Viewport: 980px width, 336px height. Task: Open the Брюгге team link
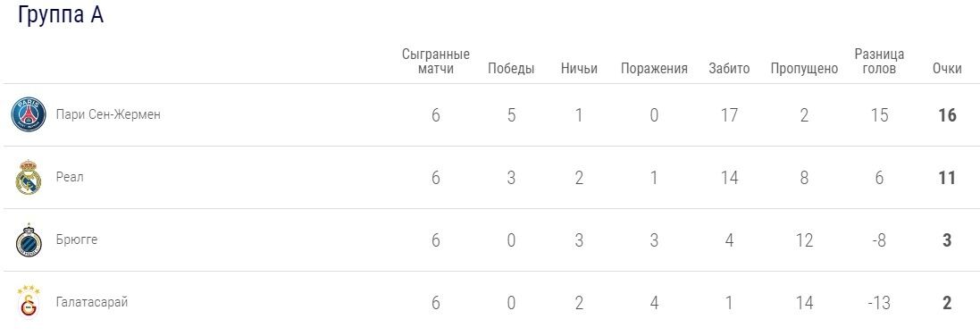point(76,239)
